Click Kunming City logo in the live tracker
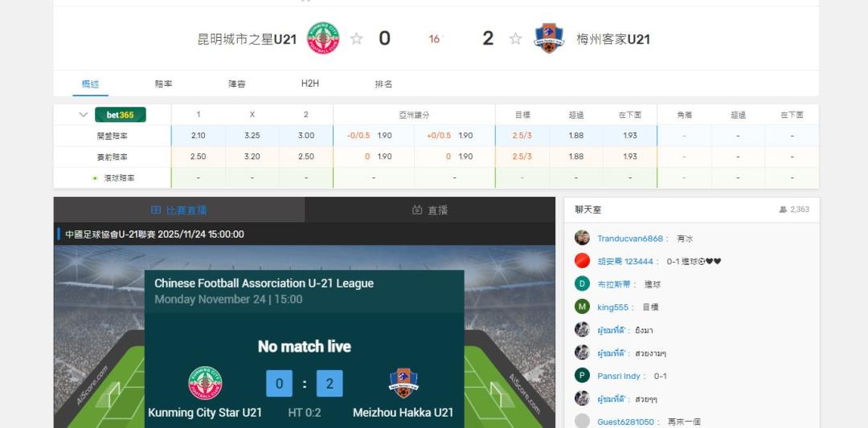868x428 pixels. click(x=206, y=383)
